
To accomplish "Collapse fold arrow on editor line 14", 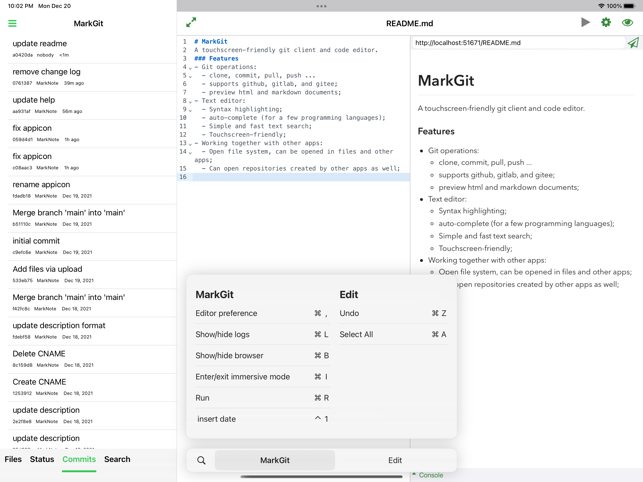I will [190, 153].
